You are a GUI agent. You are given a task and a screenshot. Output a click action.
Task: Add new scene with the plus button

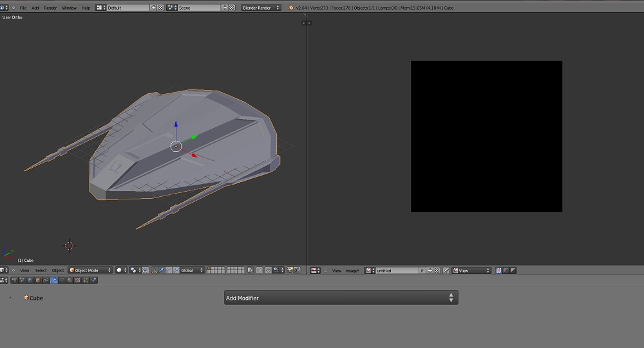(x=225, y=8)
